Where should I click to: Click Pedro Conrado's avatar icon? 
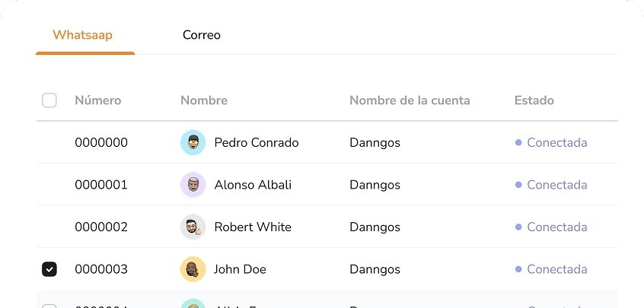click(193, 143)
